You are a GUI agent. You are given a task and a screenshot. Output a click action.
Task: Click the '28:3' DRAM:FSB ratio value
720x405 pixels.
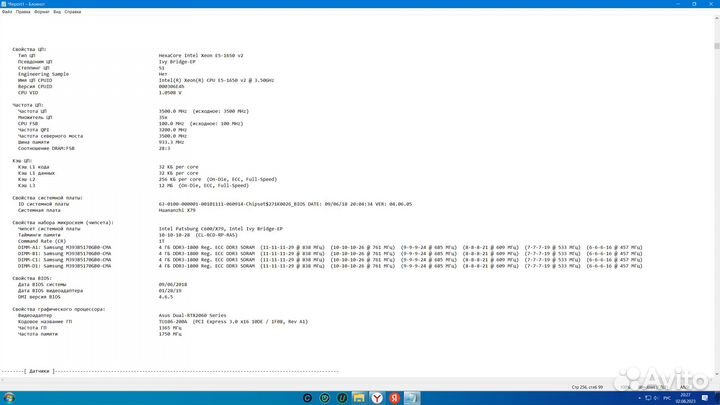pos(164,148)
